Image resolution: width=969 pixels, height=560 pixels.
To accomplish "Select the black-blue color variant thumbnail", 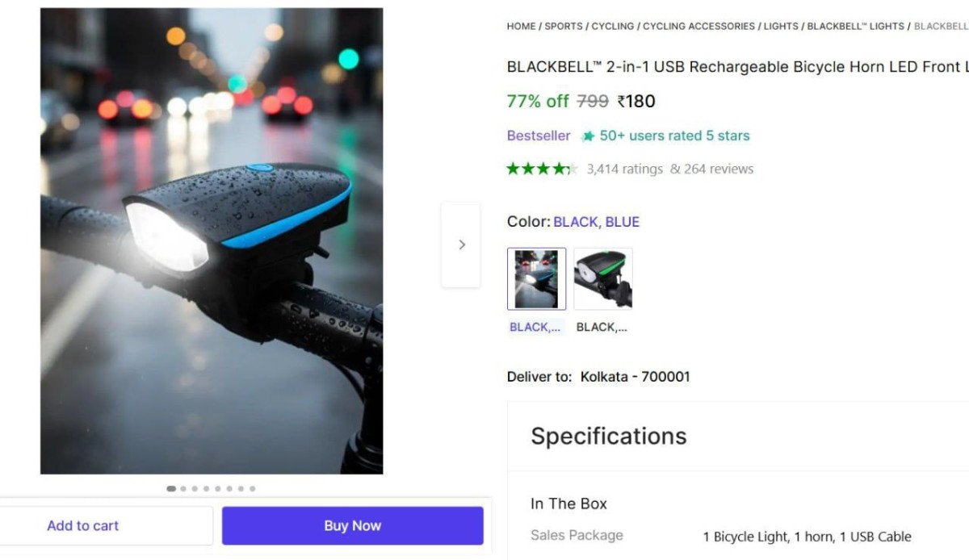I will tap(536, 279).
